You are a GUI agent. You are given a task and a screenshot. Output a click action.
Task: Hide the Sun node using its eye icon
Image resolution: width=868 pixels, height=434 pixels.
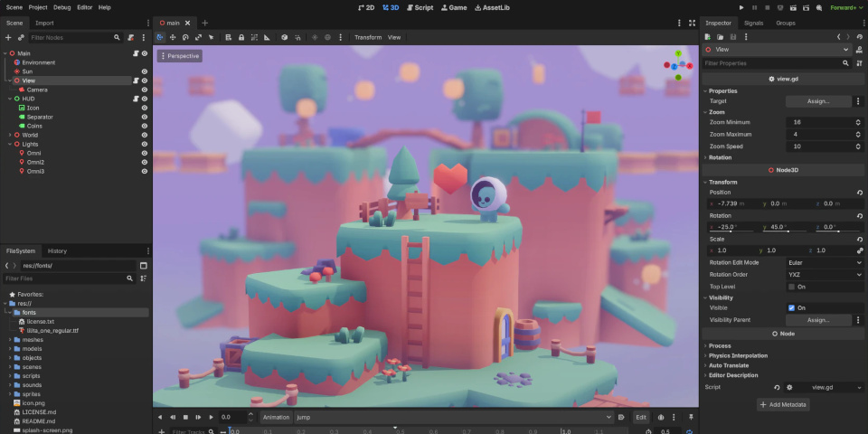145,71
